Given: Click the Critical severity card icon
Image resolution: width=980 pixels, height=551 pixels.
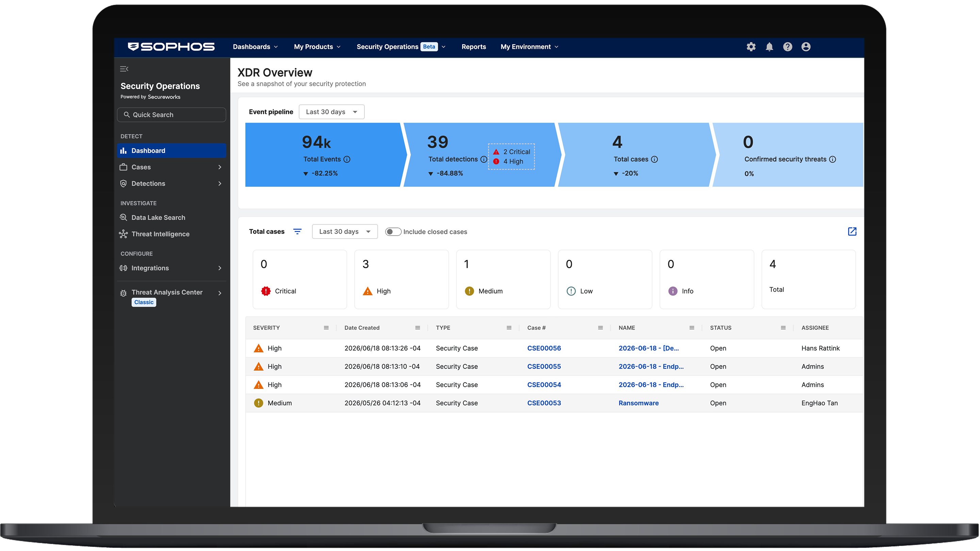Looking at the screenshot, I should click(265, 291).
